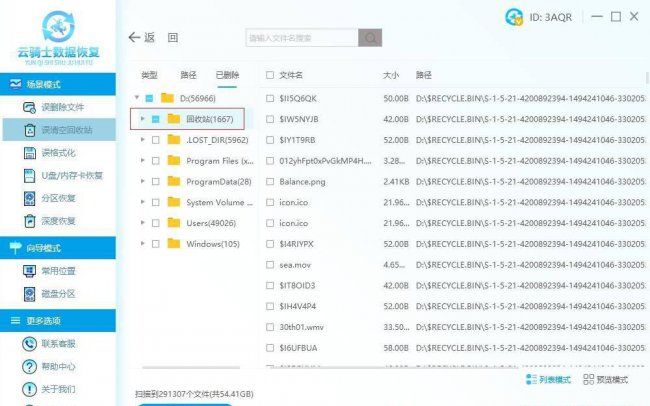Viewport: 650px width, 406px height.
Task: Click the search magnifier button
Action: point(370,38)
